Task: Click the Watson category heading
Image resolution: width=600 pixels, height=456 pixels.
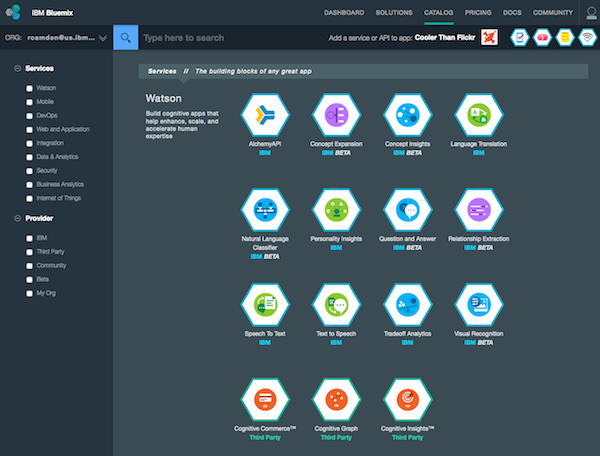Action: pos(163,98)
